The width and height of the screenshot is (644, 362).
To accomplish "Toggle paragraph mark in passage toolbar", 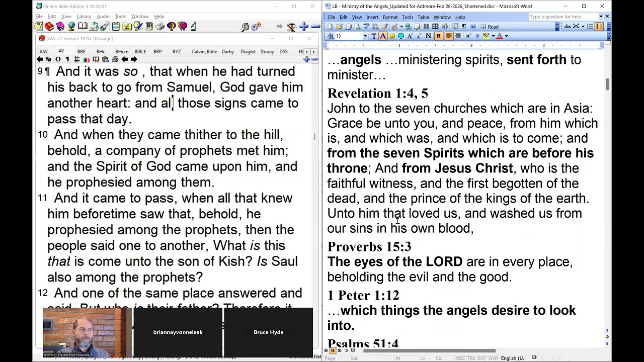I will (67, 59).
